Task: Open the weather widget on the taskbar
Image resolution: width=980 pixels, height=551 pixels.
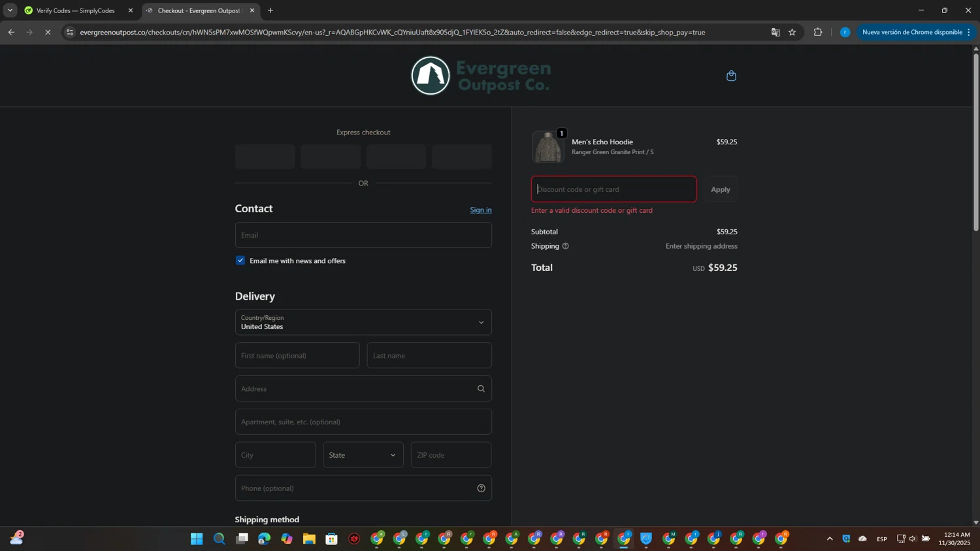Action: pos(16,538)
